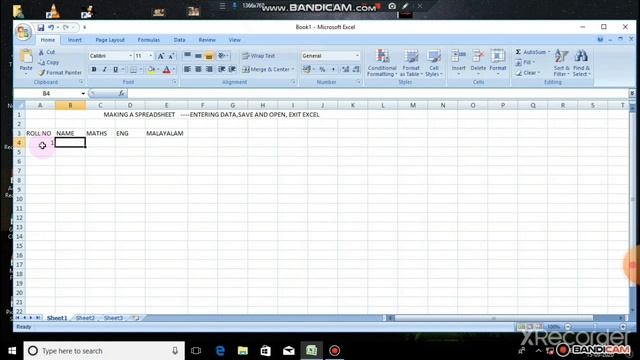
Task: Apply Percent Style to cell
Action: tap(322, 69)
